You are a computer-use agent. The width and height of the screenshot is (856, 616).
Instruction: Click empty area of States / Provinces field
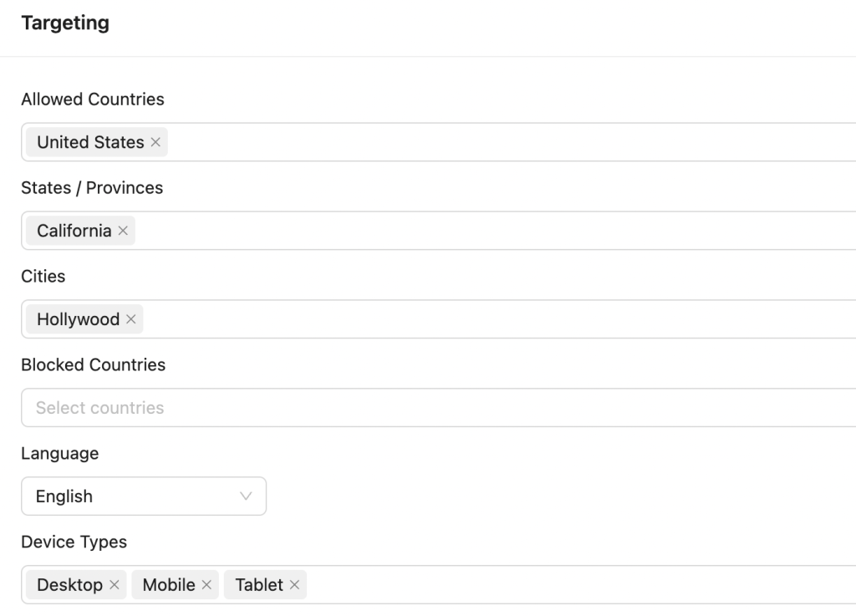[x=502, y=231]
